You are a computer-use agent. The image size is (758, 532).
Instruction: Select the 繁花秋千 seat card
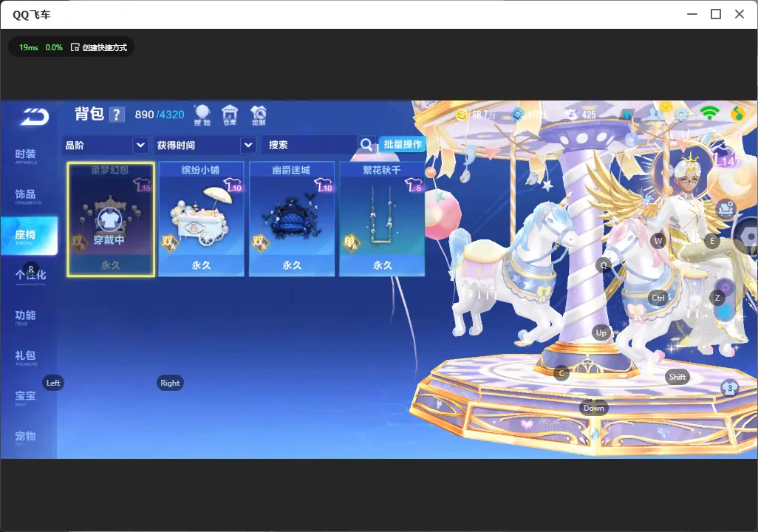coord(382,219)
